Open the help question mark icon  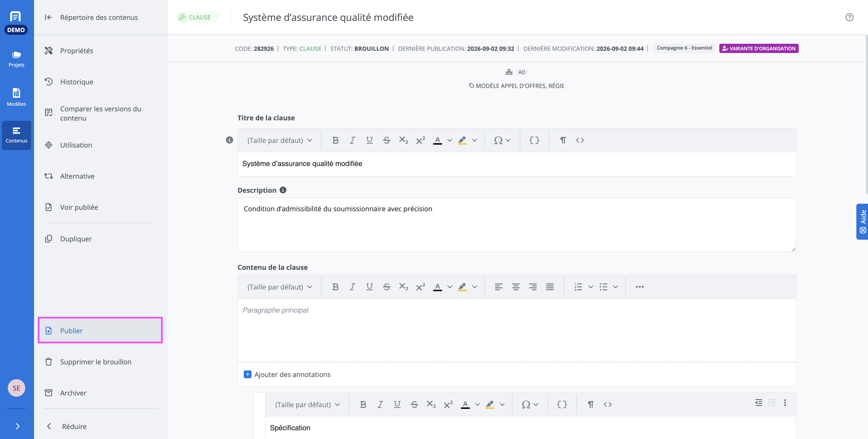tap(850, 17)
